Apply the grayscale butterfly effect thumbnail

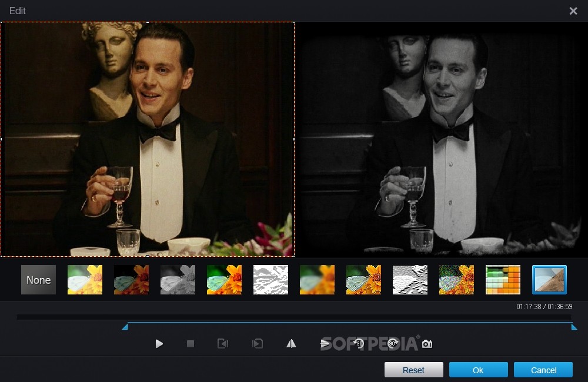[178, 280]
